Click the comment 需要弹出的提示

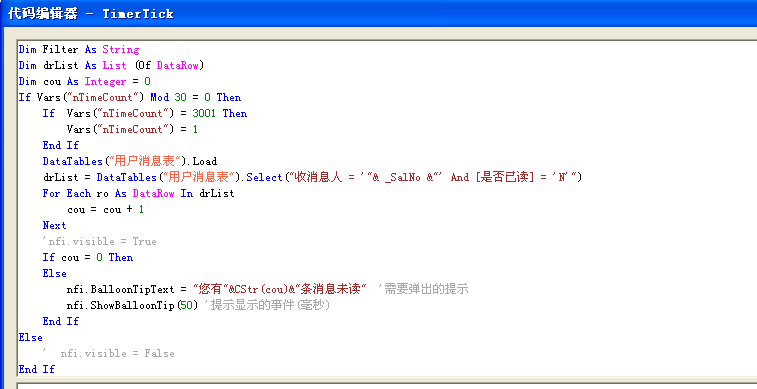click(423, 289)
